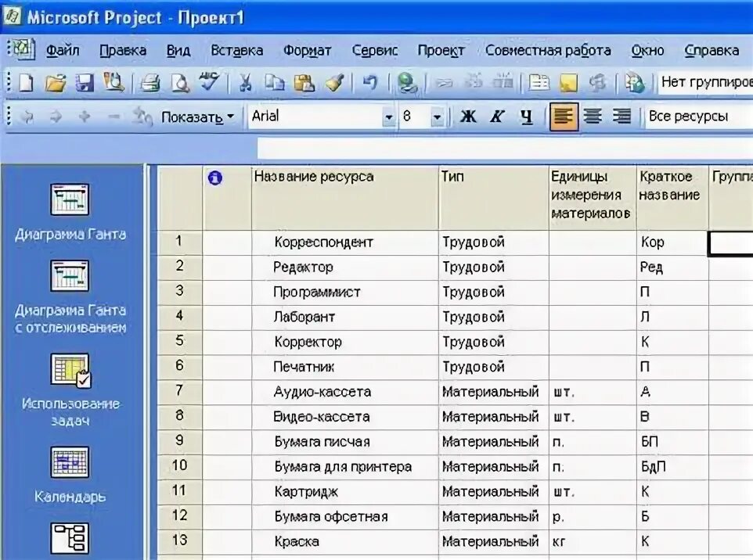Click the Microsoft Project document icon in menu bar
This screenshot has width=753, height=560.
pyautogui.click(x=23, y=49)
